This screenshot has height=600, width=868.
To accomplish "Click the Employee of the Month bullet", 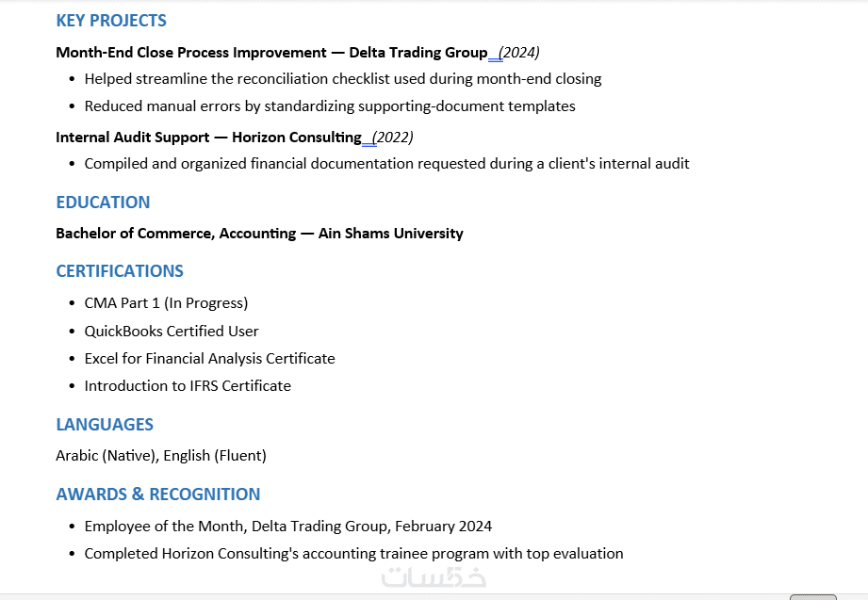I will [287, 527].
